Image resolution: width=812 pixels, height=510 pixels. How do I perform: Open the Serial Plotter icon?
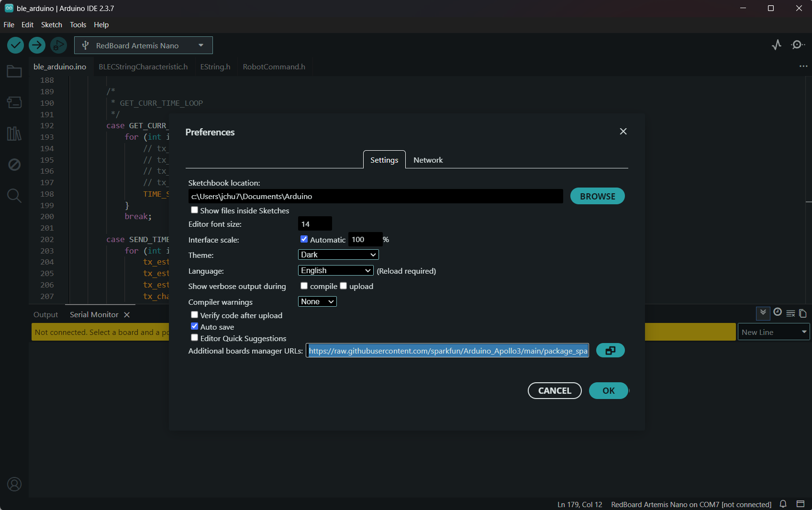click(776, 45)
